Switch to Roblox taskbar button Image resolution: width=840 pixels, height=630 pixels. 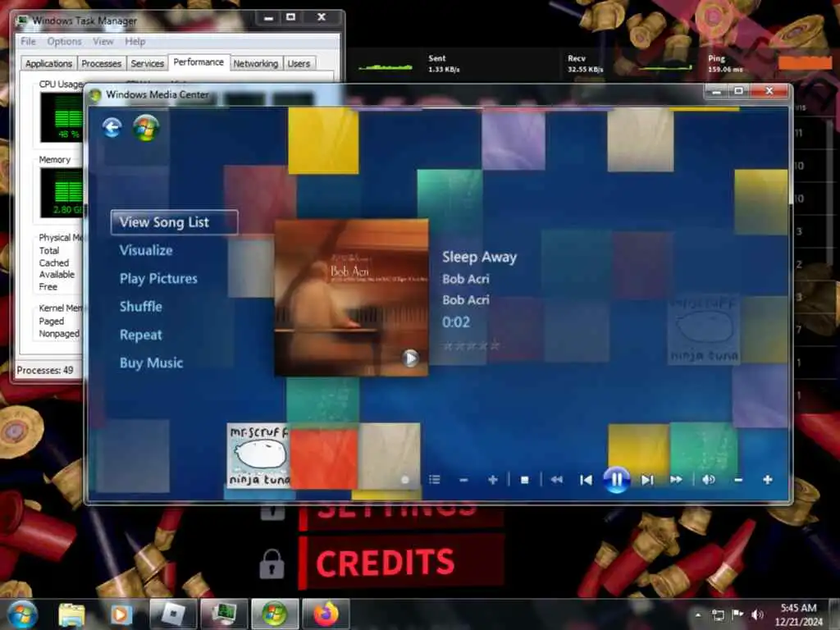pos(172,614)
